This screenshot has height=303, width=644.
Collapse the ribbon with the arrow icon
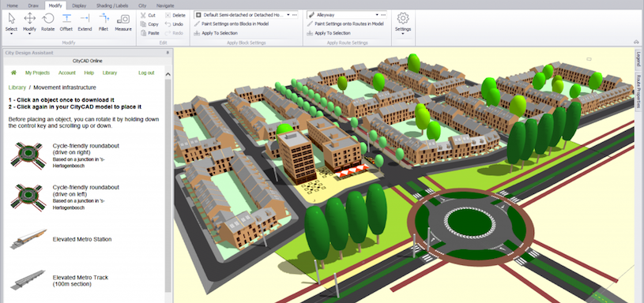pos(636,43)
